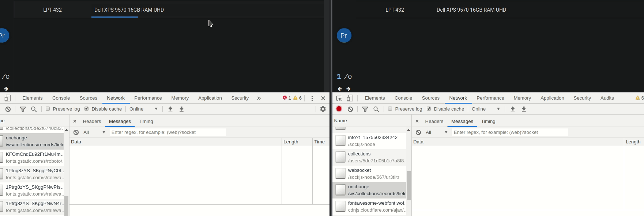Click Data column header in right DevTools
The width and height of the screenshot is (644, 216).
pyautogui.click(x=518, y=142)
